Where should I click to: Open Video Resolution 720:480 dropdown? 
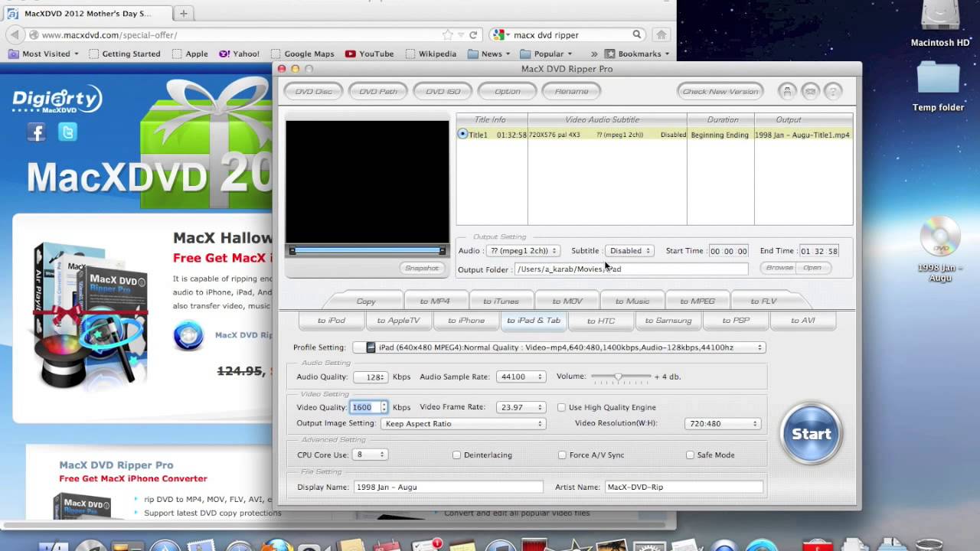tap(723, 423)
